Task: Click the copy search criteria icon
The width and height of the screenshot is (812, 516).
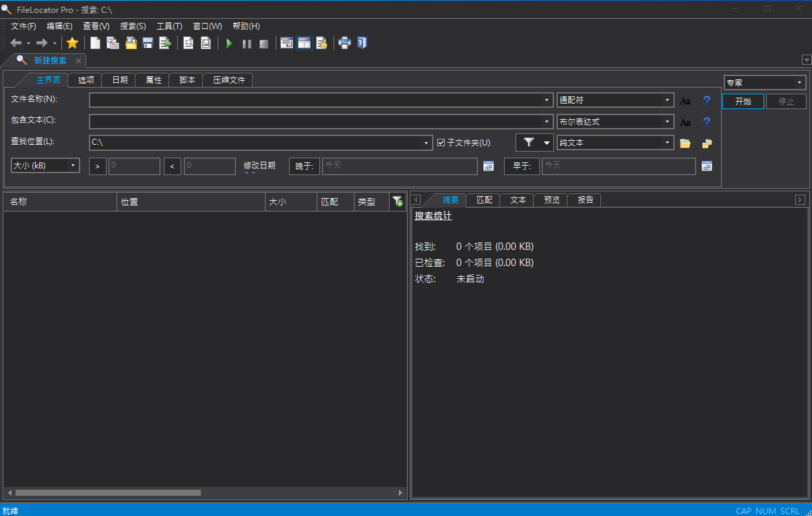Action: click(113, 43)
